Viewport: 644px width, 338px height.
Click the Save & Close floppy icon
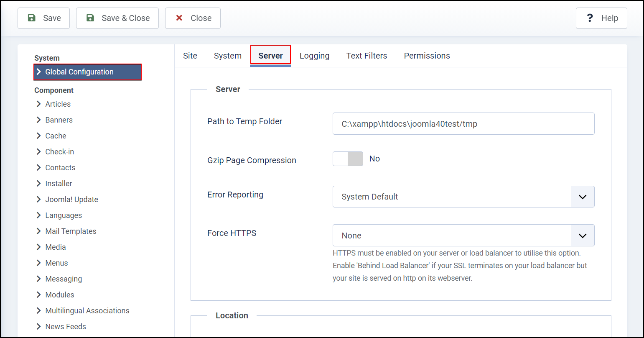[x=90, y=18]
